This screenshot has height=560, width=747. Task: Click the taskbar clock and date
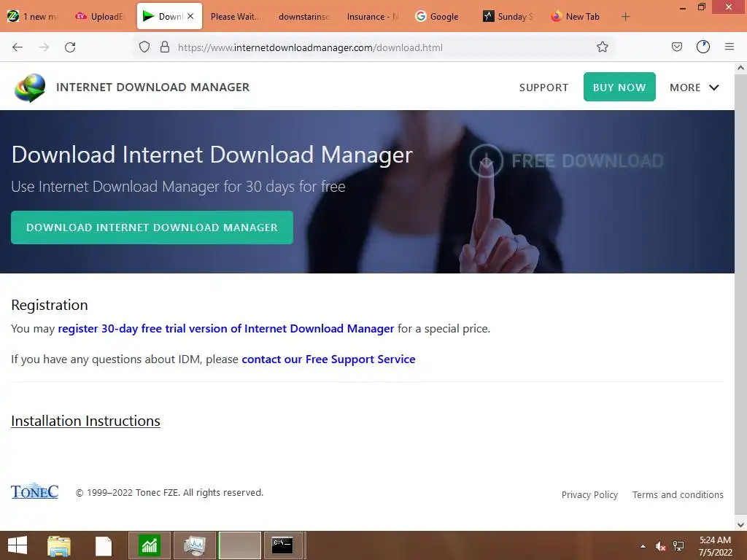click(x=715, y=546)
